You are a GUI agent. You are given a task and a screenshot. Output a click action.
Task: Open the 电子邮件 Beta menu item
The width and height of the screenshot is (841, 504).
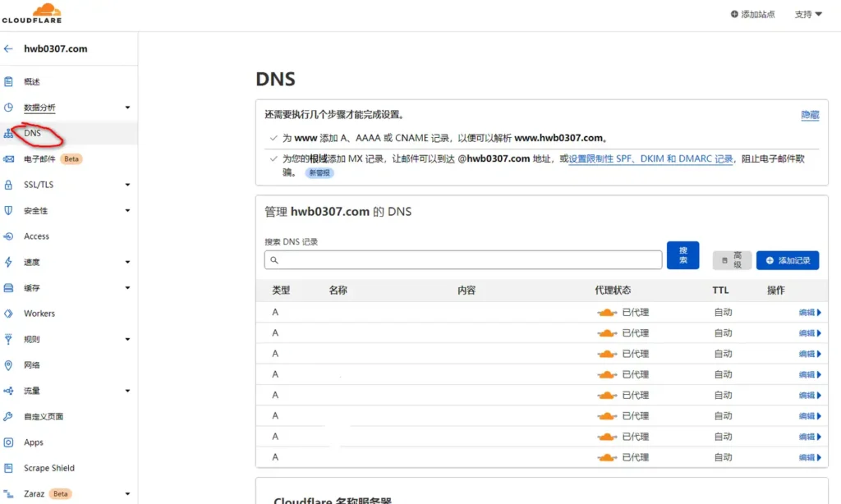pos(39,159)
